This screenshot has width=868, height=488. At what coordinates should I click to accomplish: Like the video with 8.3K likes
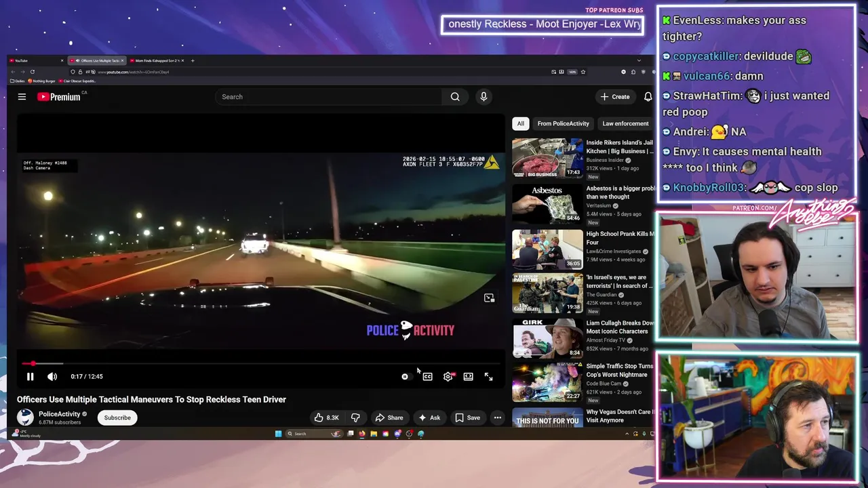point(326,418)
